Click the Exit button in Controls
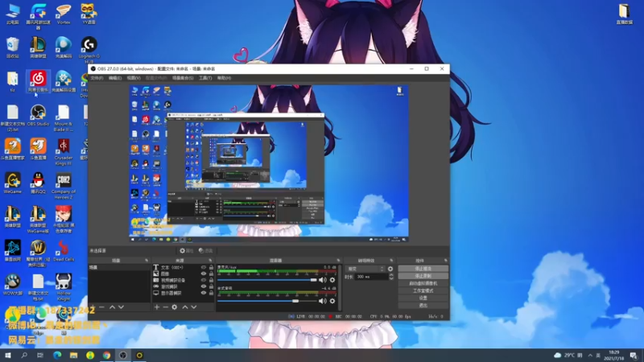 [x=423, y=306]
